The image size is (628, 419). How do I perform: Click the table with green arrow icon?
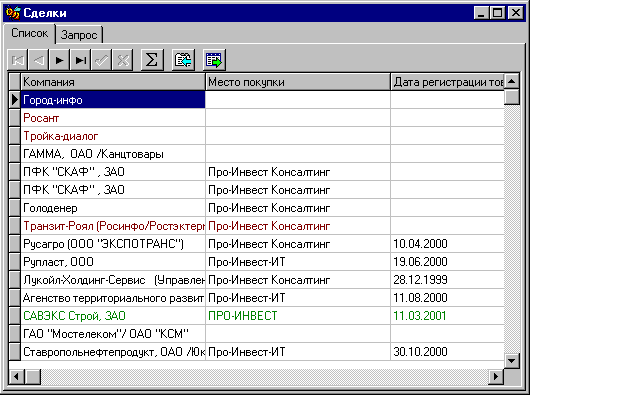(214, 60)
